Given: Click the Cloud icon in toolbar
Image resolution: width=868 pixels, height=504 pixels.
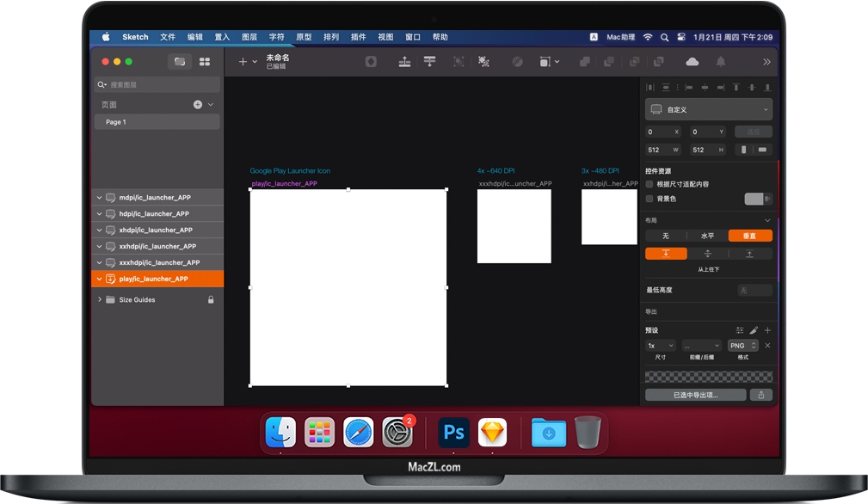Looking at the screenshot, I should (x=692, y=61).
